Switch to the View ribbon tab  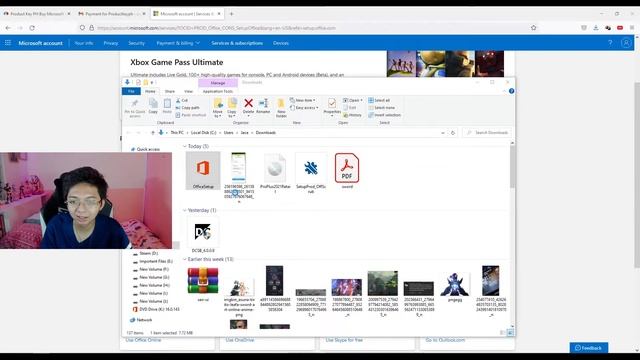[x=188, y=91]
